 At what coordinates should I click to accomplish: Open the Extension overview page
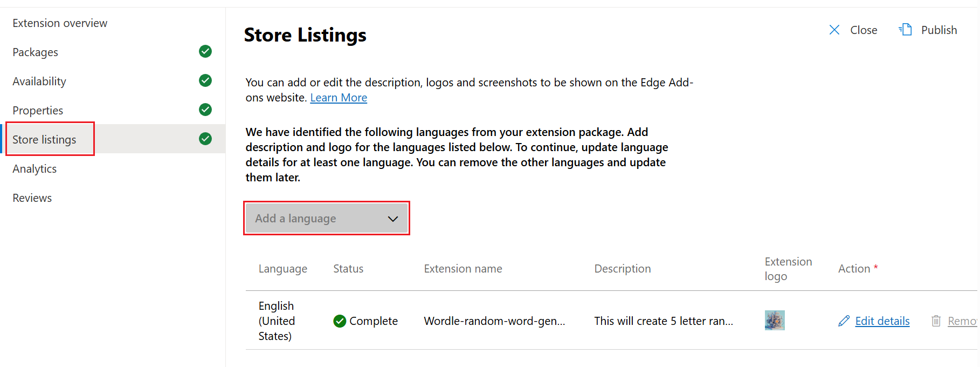[x=60, y=23]
